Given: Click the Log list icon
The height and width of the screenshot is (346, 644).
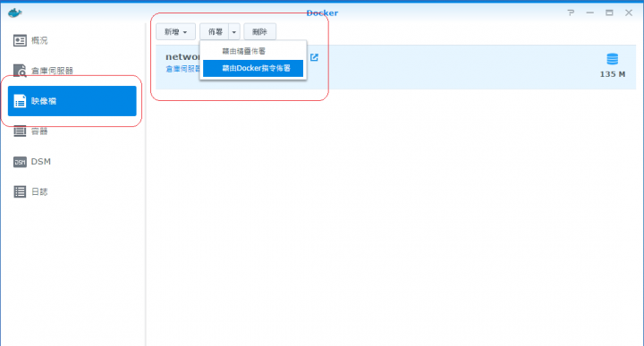Looking at the screenshot, I should 20,191.
